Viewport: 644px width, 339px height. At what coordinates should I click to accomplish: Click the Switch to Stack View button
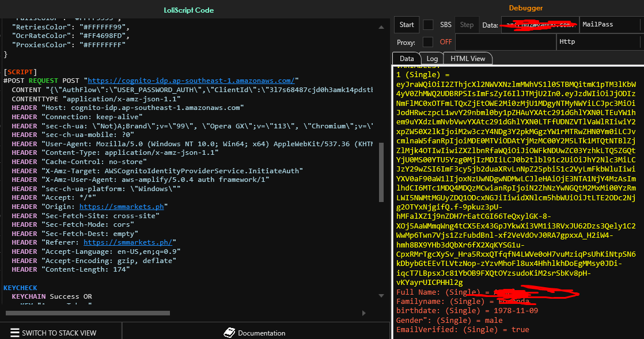pos(61,333)
